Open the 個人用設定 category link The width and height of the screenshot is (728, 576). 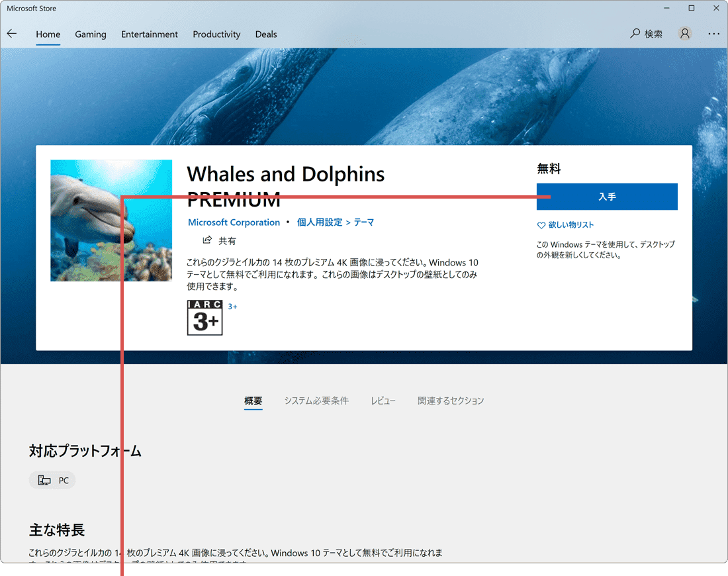tap(320, 222)
